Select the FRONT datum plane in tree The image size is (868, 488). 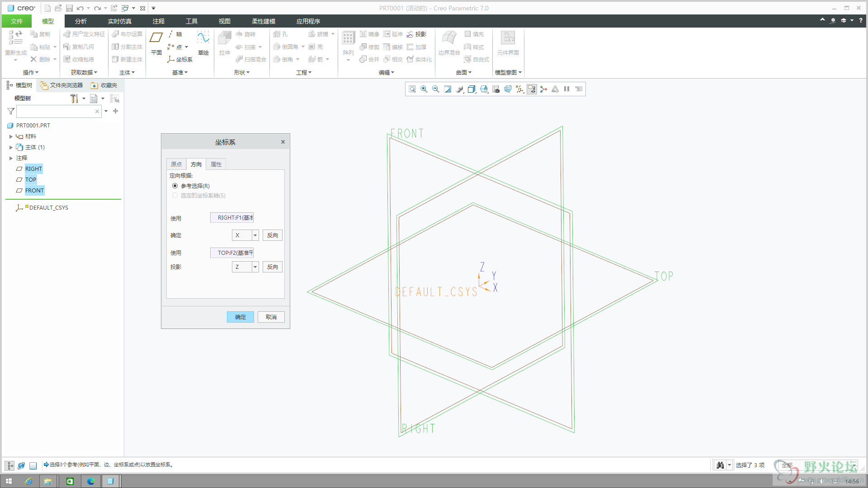coord(34,190)
